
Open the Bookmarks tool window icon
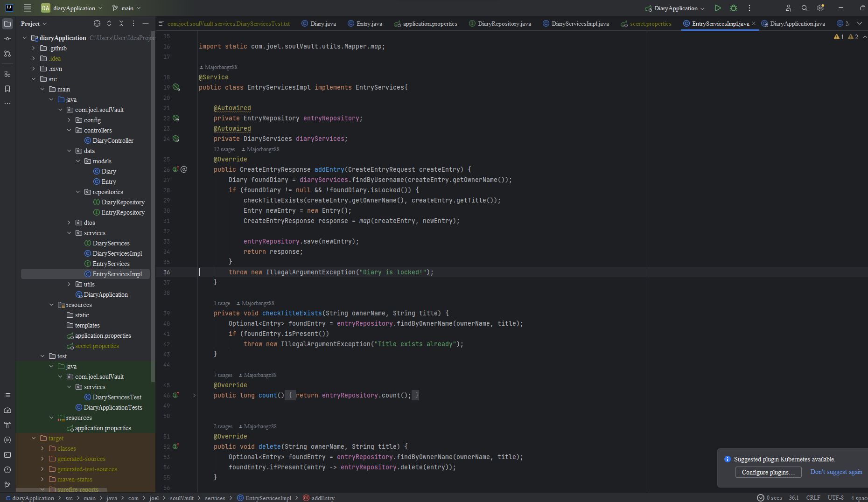tap(7, 89)
